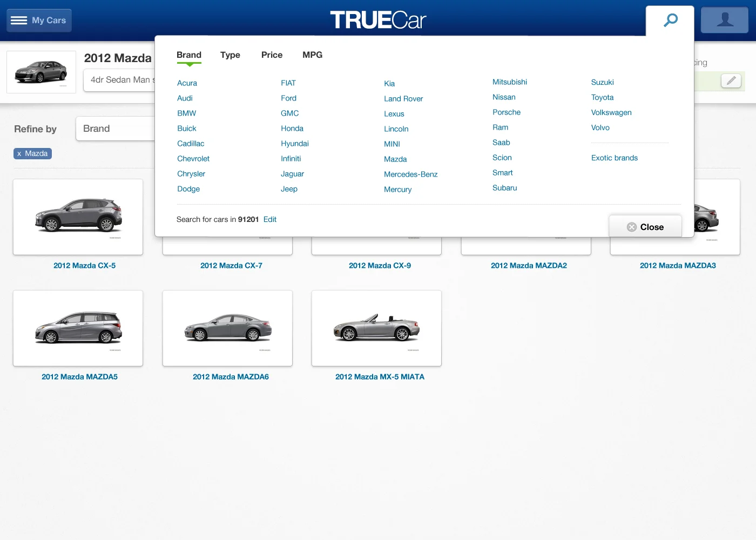This screenshot has height=540, width=756.
Task: Open the 2012 Mazda CX-5 thumbnail
Action: [x=78, y=217]
